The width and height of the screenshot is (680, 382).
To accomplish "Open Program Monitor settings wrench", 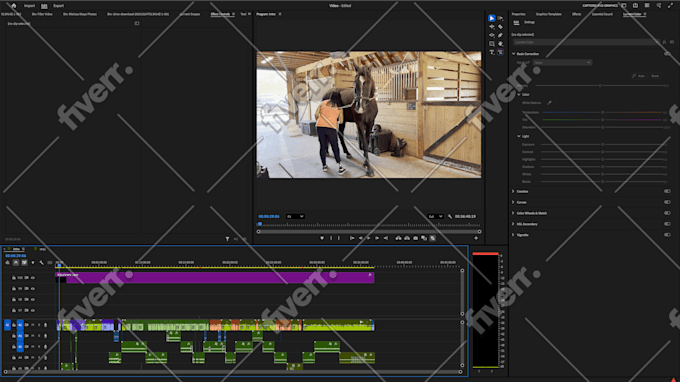I will click(450, 216).
